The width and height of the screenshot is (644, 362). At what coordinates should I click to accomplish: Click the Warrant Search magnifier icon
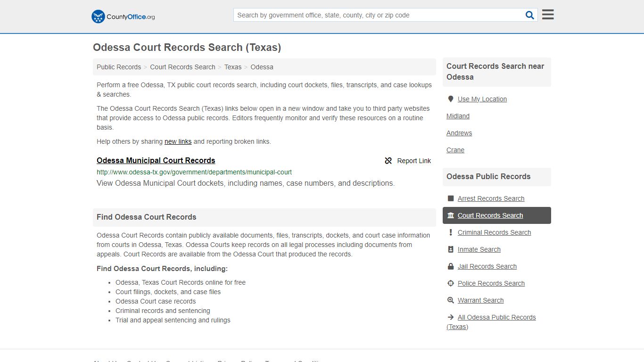click(x=451, y=300)
